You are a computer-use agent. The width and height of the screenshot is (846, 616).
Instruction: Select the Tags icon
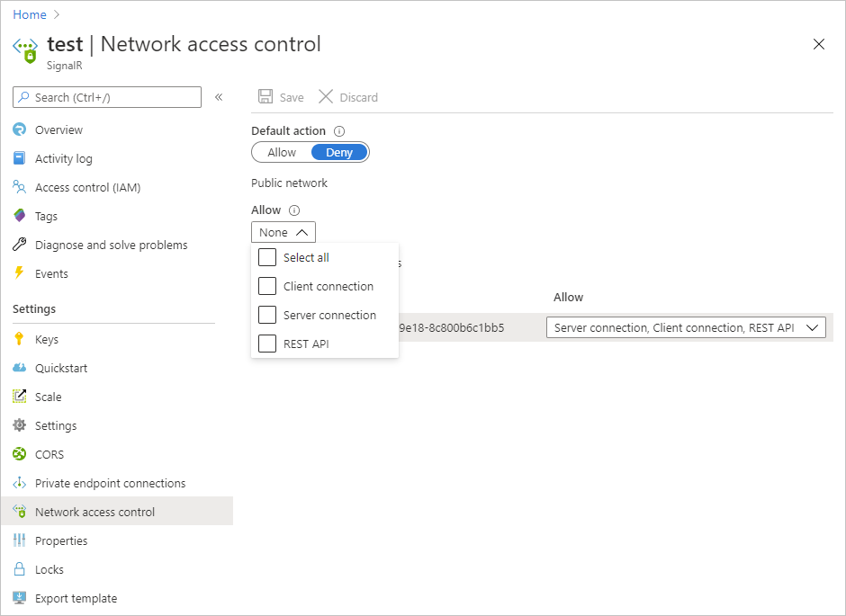pyautogui.click(x=20, y=216)
